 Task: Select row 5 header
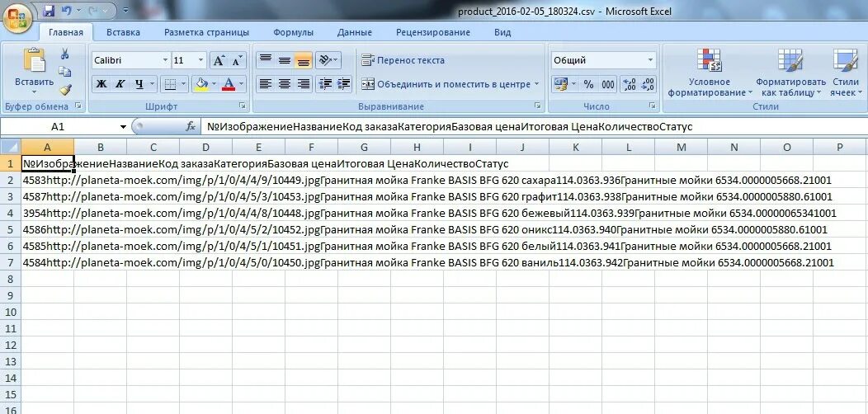coord(11,229)
